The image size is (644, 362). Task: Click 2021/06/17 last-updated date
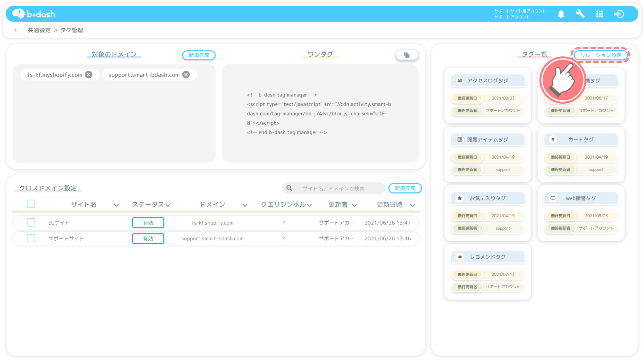point(596,98)
